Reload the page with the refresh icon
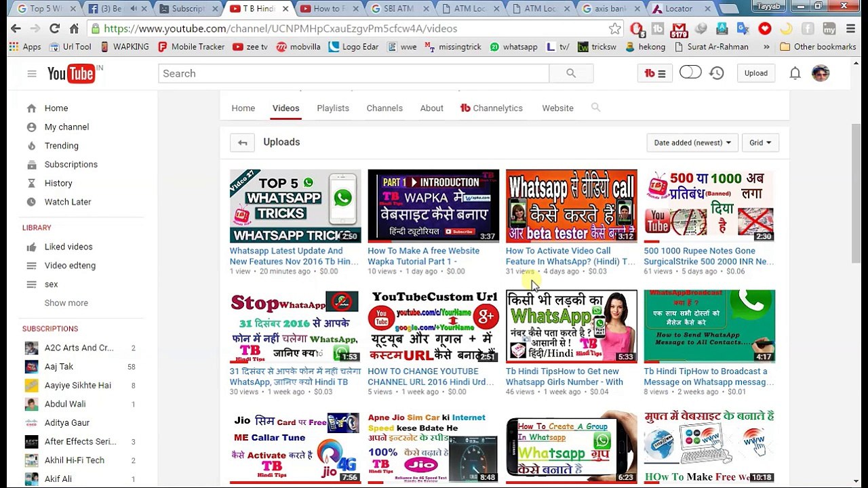The height and width of the screenshot is (488, 868). 54,28
